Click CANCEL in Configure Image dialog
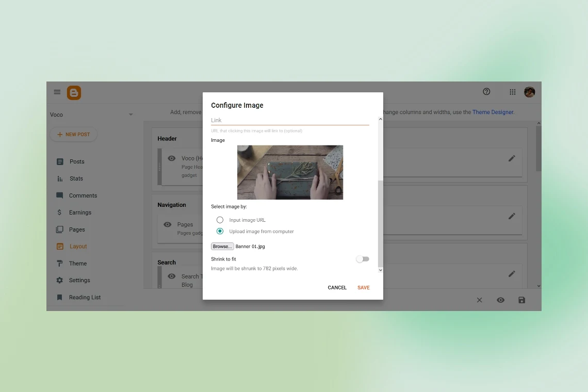The height and width of the screenshot is (392, 588). click(x=337, y=287)
